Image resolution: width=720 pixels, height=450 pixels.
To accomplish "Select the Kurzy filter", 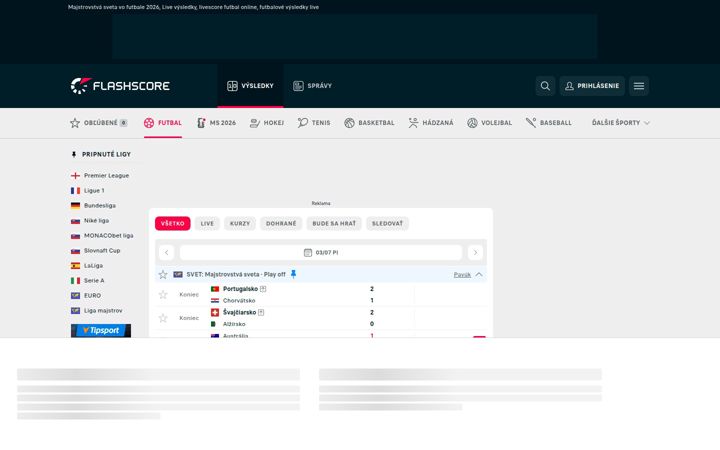I will click(240, 224).
